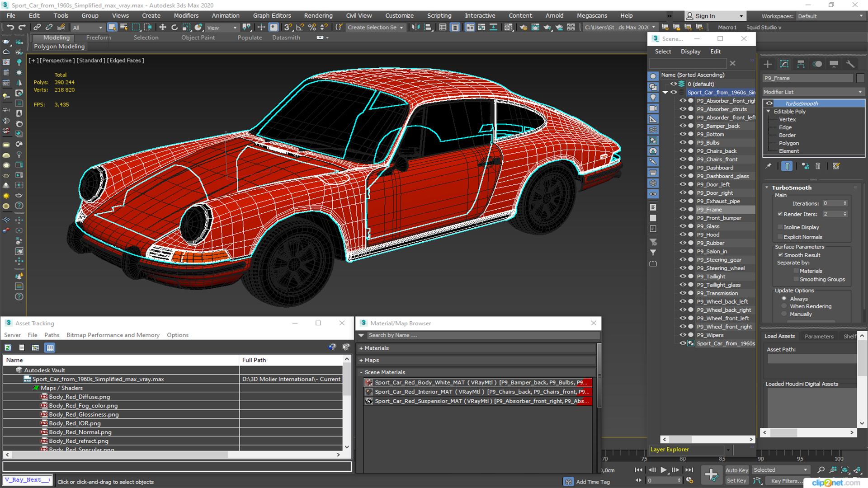Enable Explicit Normals checkbox
The image size is (868, 488).
coord(780,237)
